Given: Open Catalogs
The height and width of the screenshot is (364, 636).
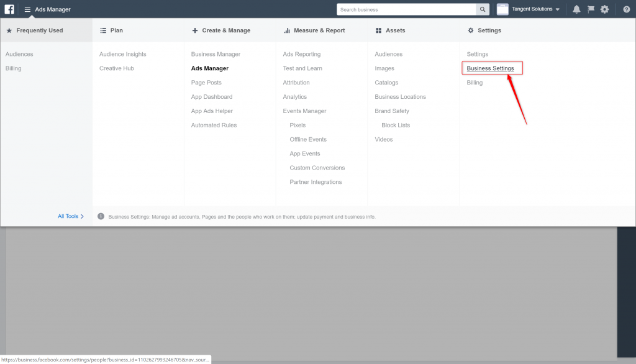Looking at the screenshot, I should pos(386,83).
